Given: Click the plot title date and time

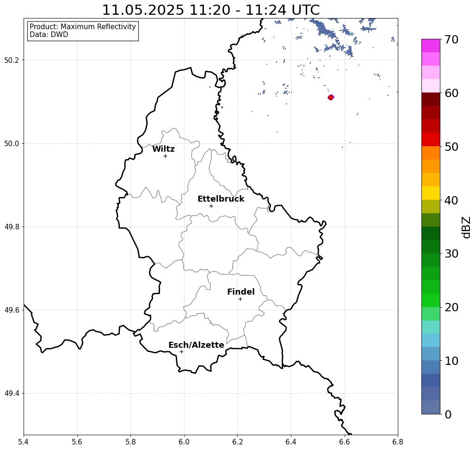Looking at the screenshot, I should click(210, 10).
